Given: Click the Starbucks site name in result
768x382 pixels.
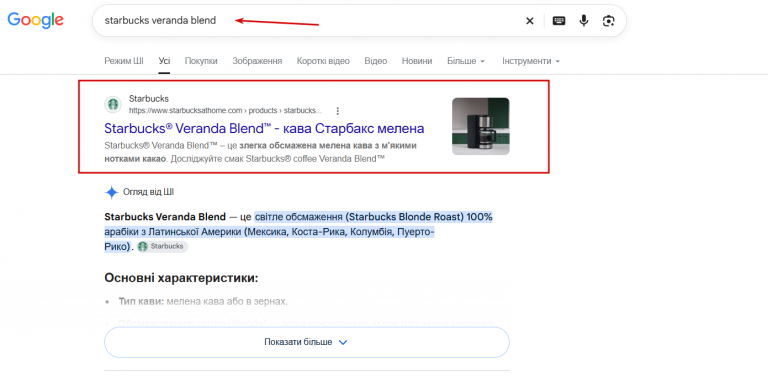Looking at the screenshot, I should (x=148, y=99).
